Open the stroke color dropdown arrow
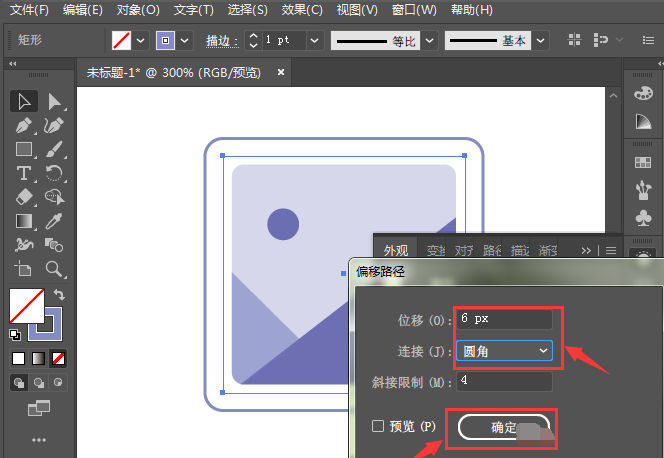Viewport: 664px width, 458px height. click(x=185, y=41)
